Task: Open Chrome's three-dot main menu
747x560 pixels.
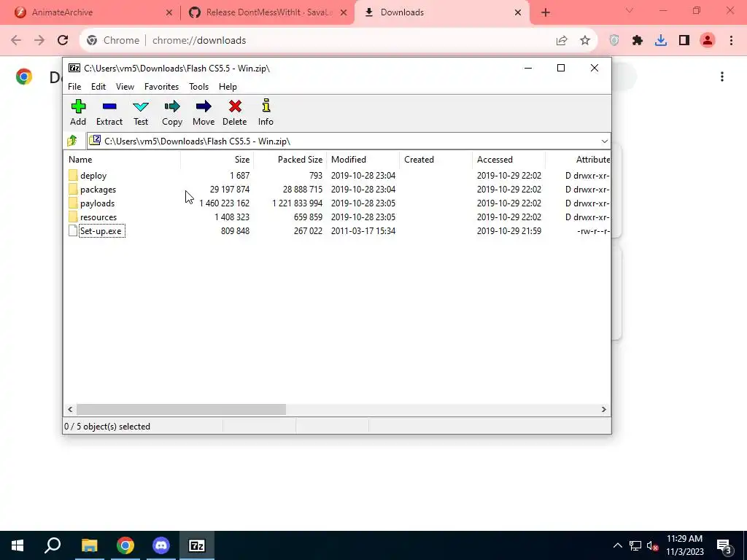Action: click(731, 41)
